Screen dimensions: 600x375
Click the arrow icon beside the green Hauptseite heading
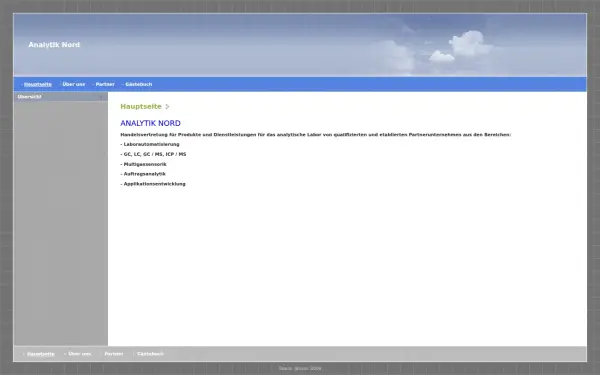click(167, 107)
